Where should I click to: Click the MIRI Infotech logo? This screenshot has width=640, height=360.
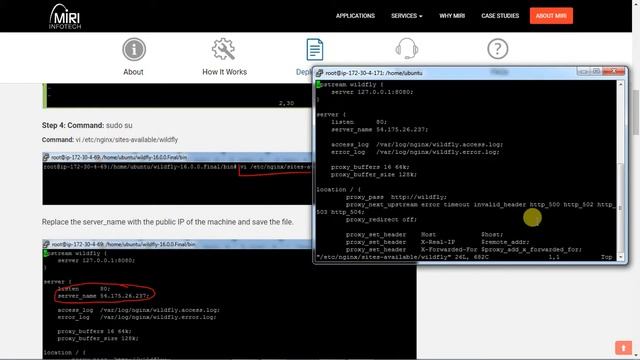(65, 16)
